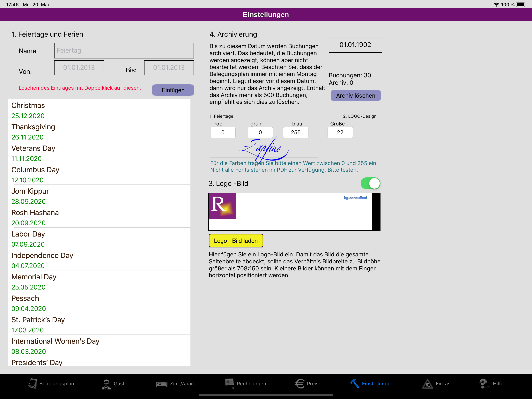The height and width of the screenshot is (399, 532).
Task: Toggle the Logo-Bild switch off
Action: tap(370, 183)
